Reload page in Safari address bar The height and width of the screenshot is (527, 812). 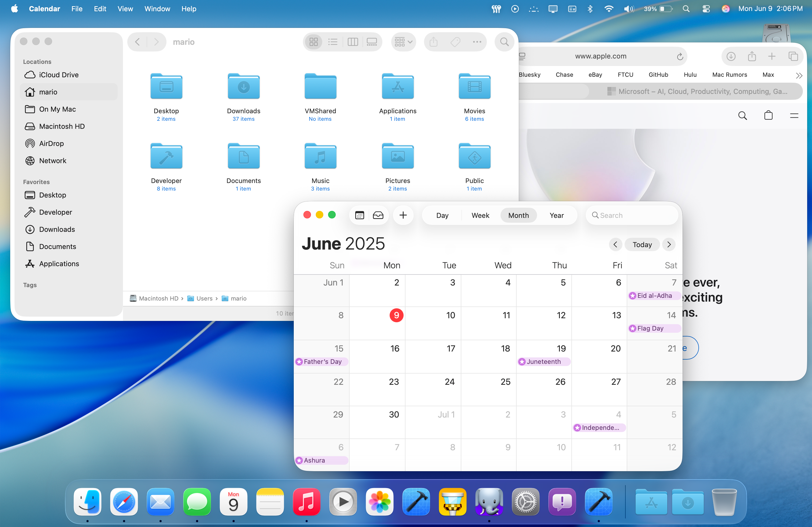680,56
